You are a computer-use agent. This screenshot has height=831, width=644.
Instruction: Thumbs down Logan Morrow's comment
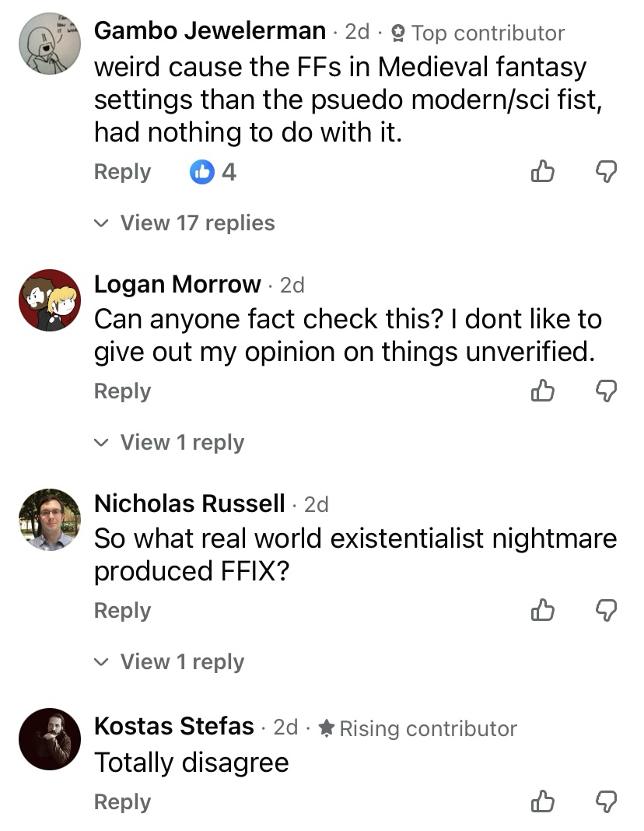coord(606,391)
